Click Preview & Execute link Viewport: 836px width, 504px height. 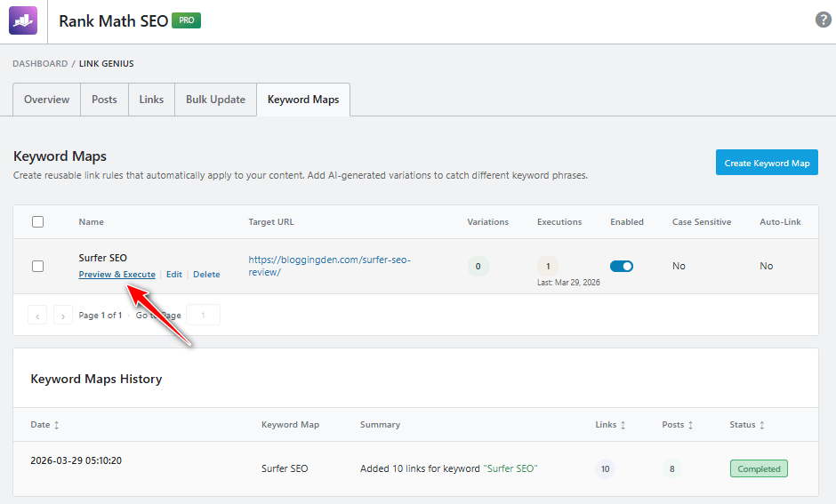[x=117, y=275]
